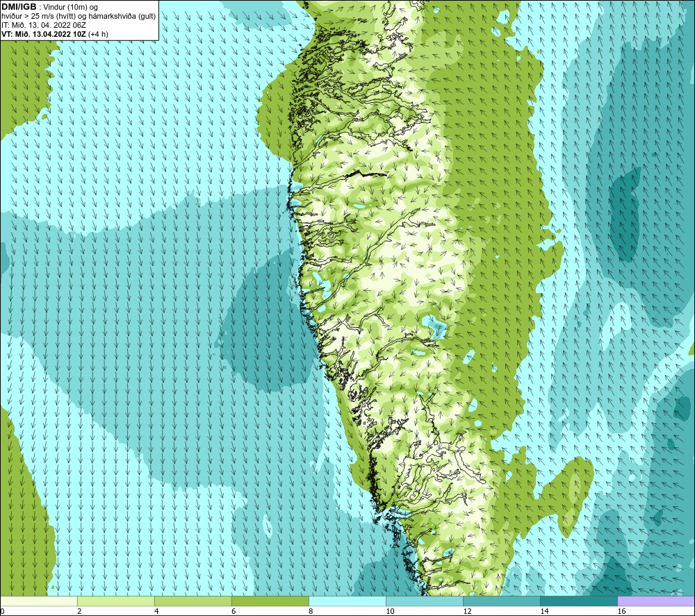Click the 8–10 m/s light cyan legend swatch
The width and height of the screenshot is (695, 616).
tap(347, 601)
